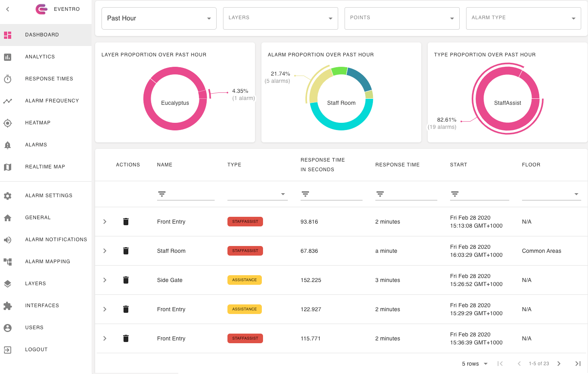The height and width of the screenshot is (374, 588).
Task: Delete the Side Gate alarm row
Action: [126, 280]
